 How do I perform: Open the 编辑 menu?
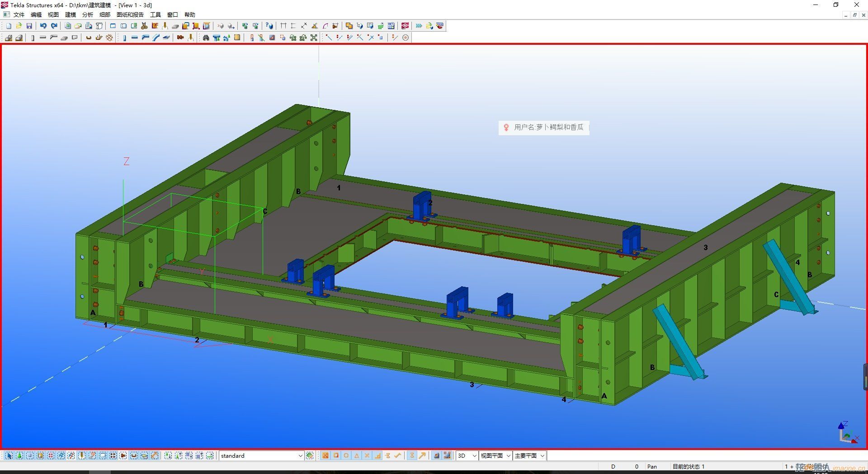36,14
